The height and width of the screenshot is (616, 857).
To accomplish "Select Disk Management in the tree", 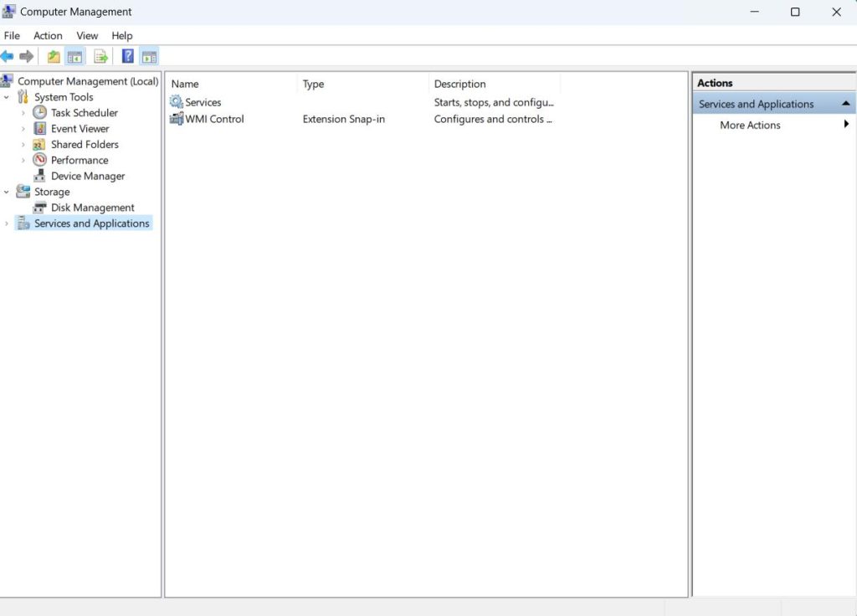I will [x=92, y=208].
